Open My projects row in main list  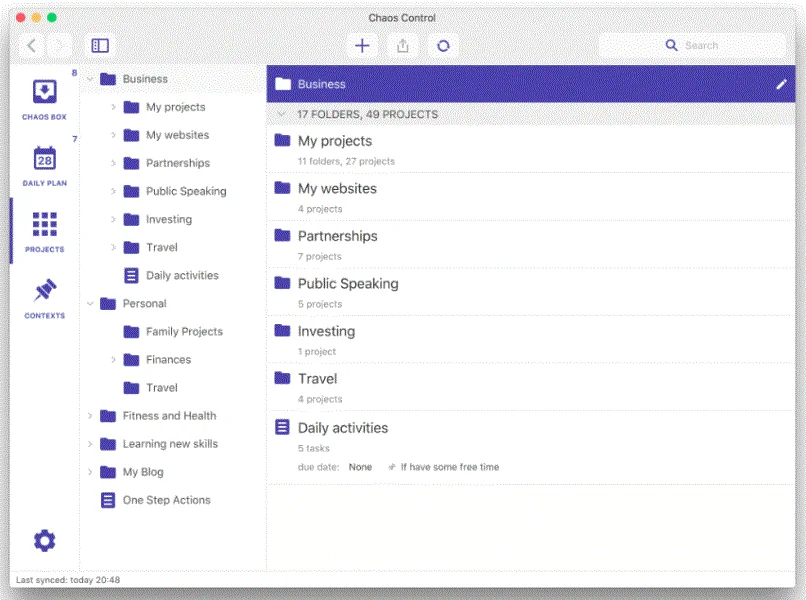[530, 150]
